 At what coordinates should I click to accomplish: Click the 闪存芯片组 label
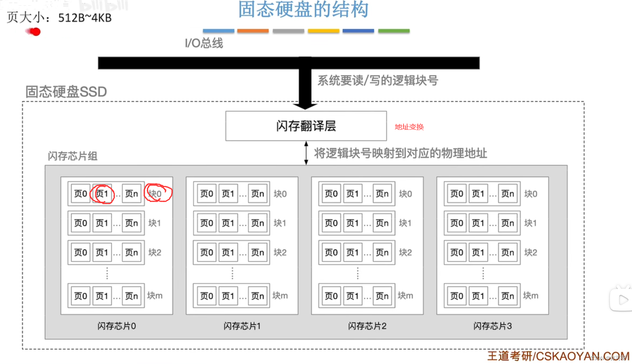point(73,156)
